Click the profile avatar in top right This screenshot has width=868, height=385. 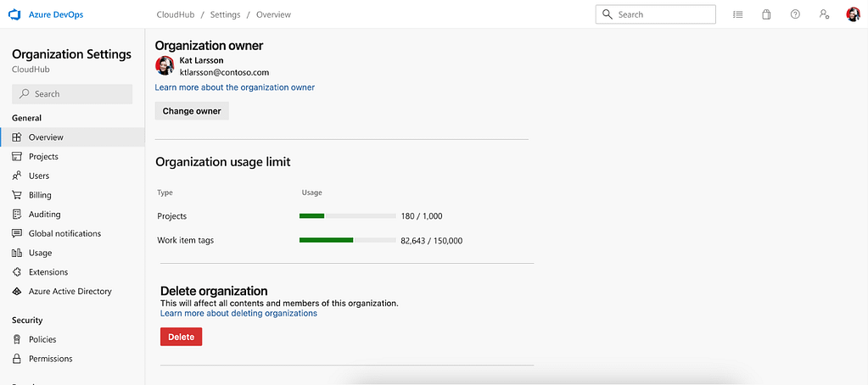853,14
